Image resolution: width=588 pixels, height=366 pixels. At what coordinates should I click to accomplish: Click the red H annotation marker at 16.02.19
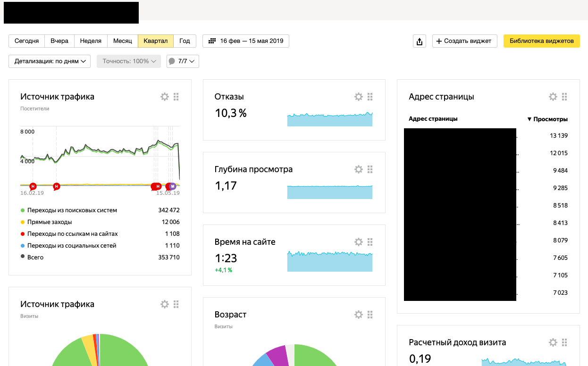pos(33,186)
